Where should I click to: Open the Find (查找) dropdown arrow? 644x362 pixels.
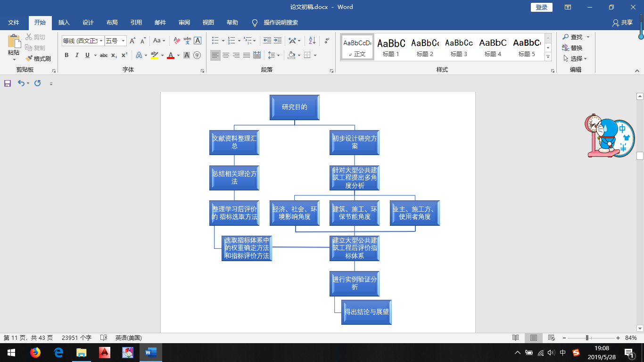point(588,37)
